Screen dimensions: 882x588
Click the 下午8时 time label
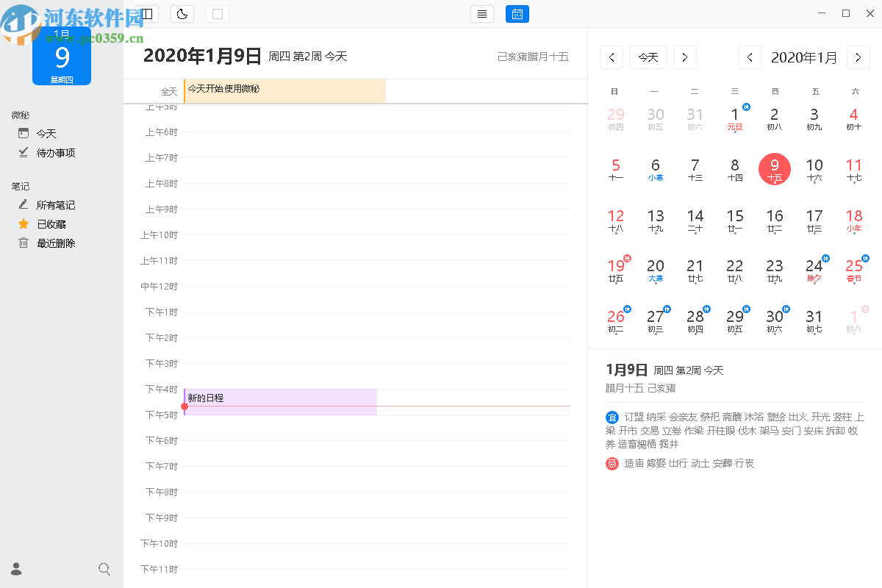pyautogui.click(x=161, y=492)
